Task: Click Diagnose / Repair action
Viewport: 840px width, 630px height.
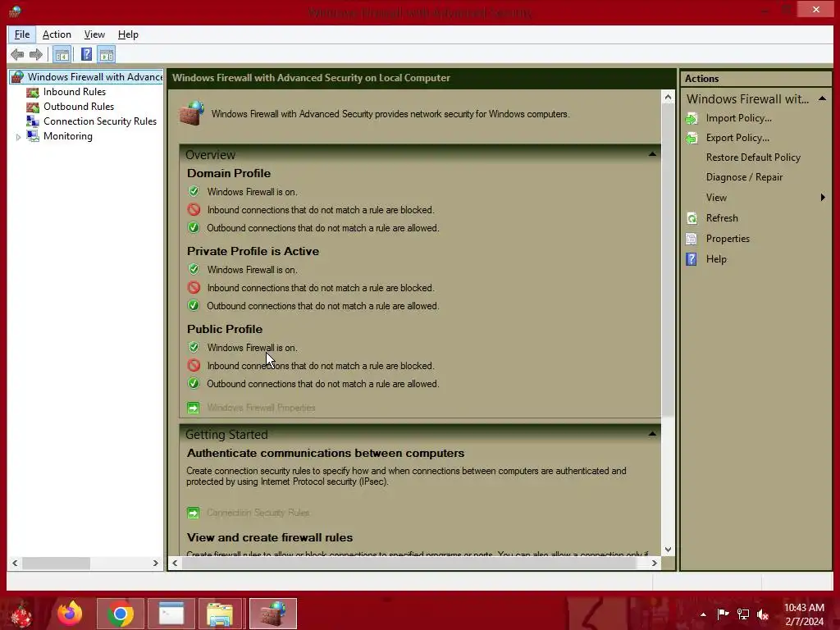Action: (x=744, y=177)
